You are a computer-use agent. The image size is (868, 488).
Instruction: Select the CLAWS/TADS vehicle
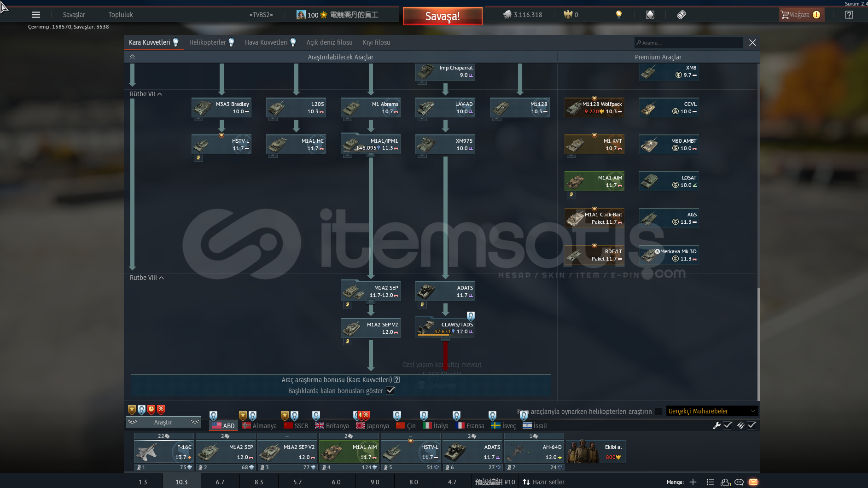tap(445, 328)
